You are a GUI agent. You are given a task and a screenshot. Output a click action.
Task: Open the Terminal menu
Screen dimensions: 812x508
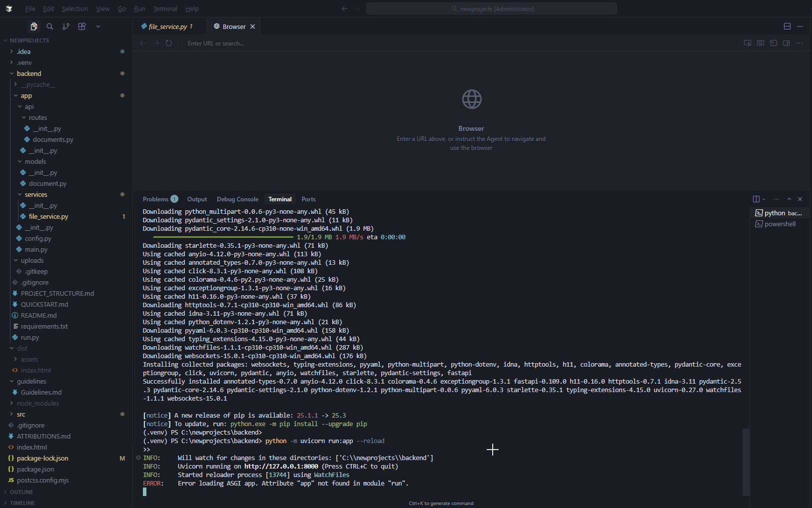165,9
